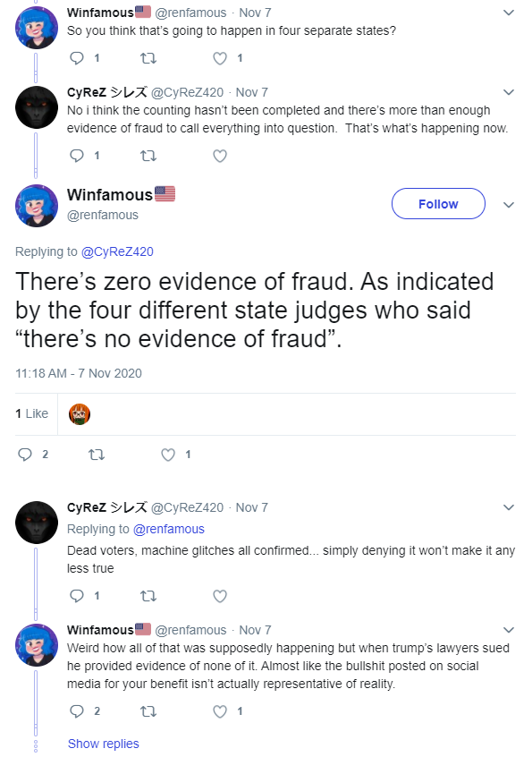Like the main 'zero evidence of fraud' tweet
The height and width of the screenshot is (757, 532).
click(x=168, y=455)
